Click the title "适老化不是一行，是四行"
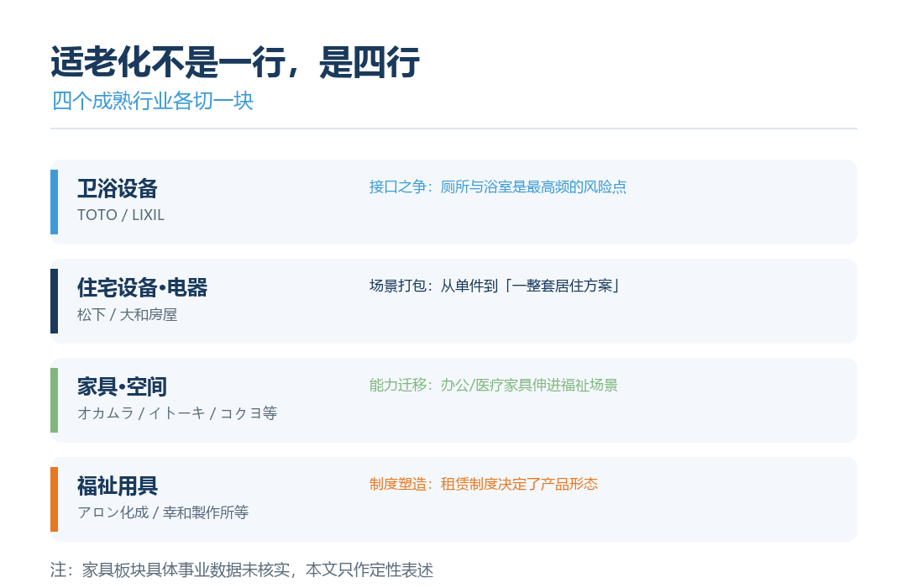The height and width of the screenshot is (588, 907). (235, 62)
